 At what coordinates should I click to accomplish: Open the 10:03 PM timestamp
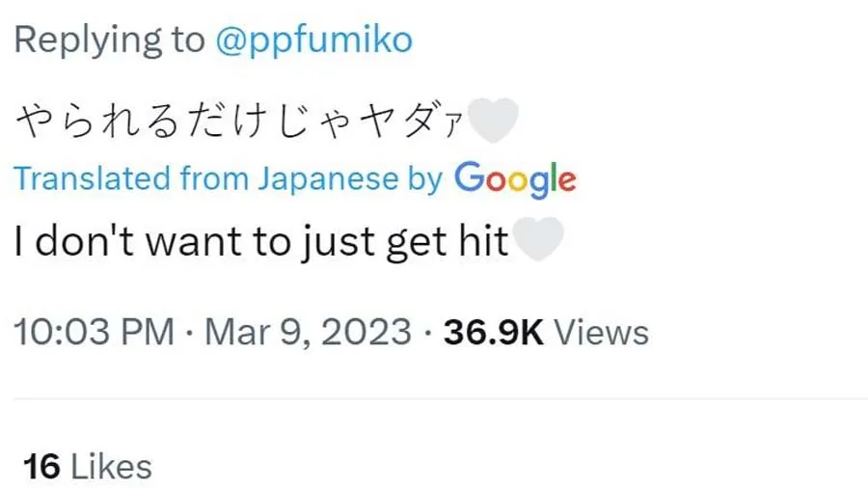tap(95, 333)
